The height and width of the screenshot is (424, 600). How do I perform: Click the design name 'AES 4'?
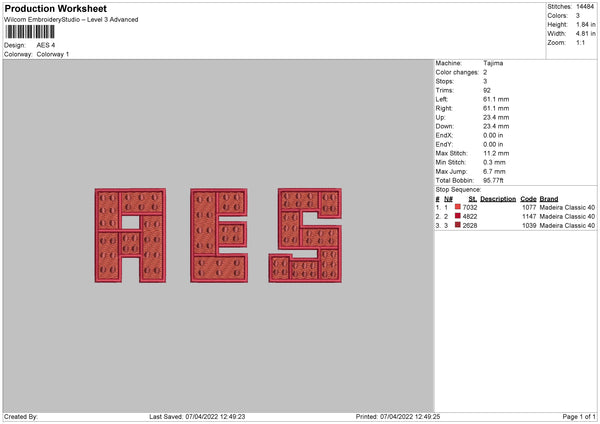pyautogui.click(x=46, y=45)
